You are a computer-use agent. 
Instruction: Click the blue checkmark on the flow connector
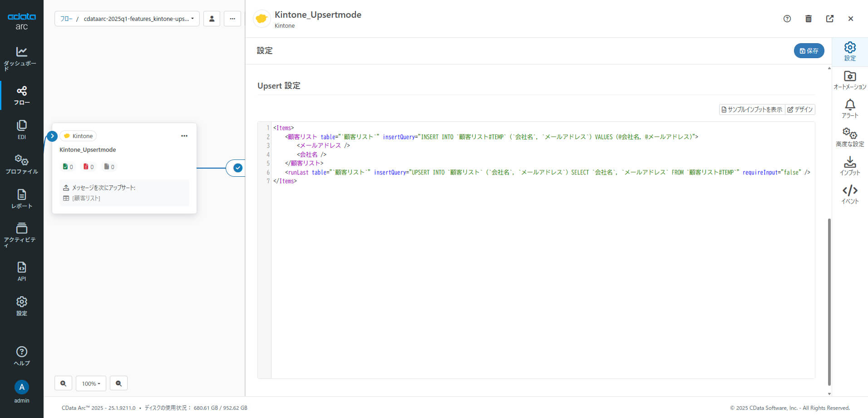pos(238,168)
